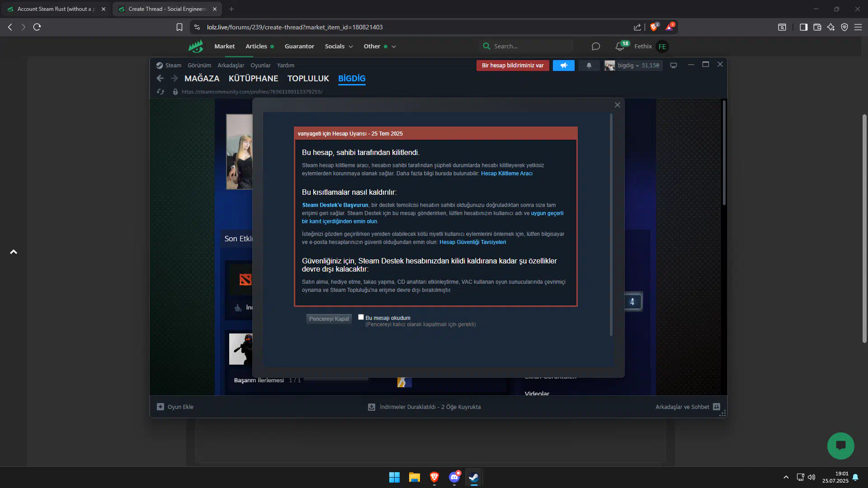Reload Steam profile page icon
Image resolution: width=868 pixels, height=488 pixels.
(x=160, y=92)
